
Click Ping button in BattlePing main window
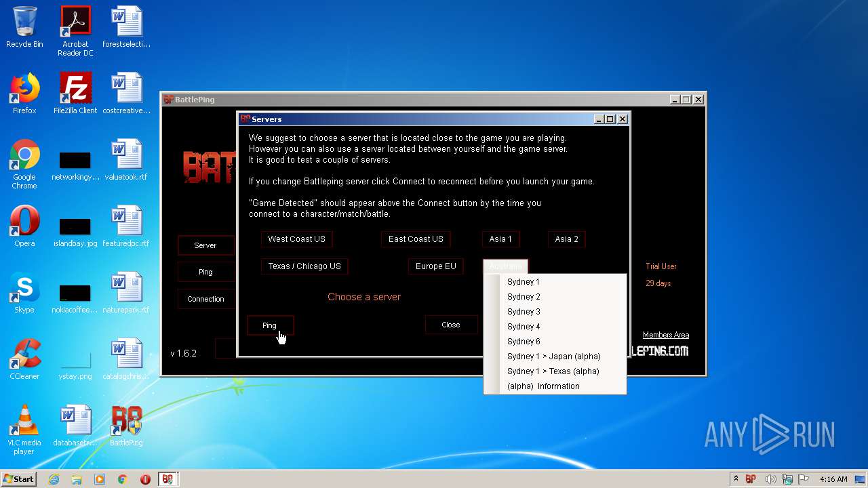[205, 272]
